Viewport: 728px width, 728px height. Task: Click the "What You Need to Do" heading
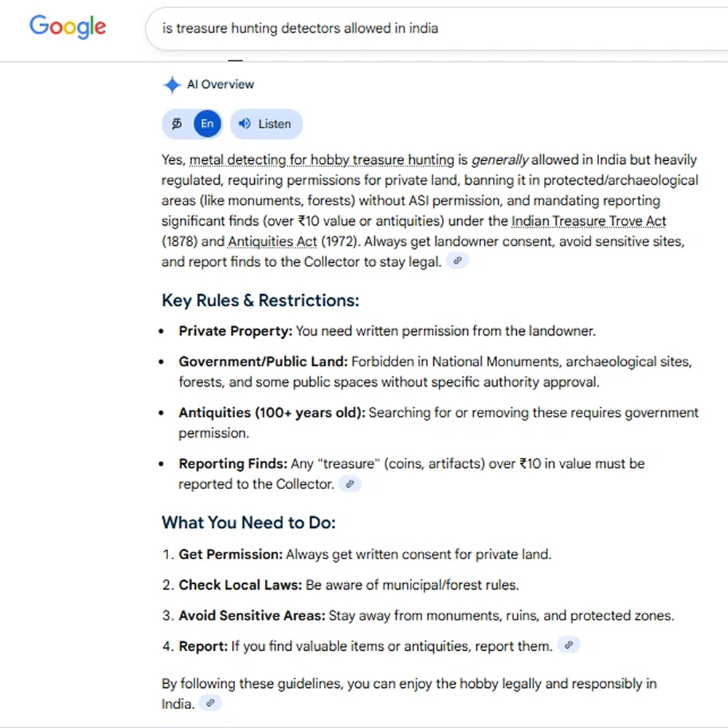pyautogui.click(x=248, y=523)
